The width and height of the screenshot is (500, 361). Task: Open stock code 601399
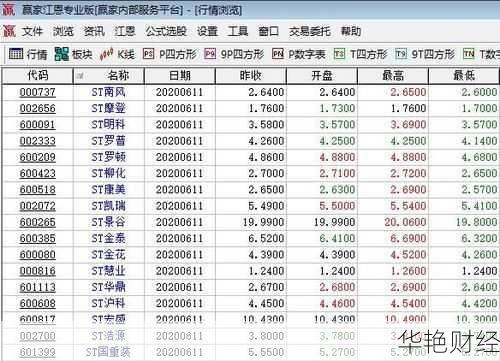[37, 353]
